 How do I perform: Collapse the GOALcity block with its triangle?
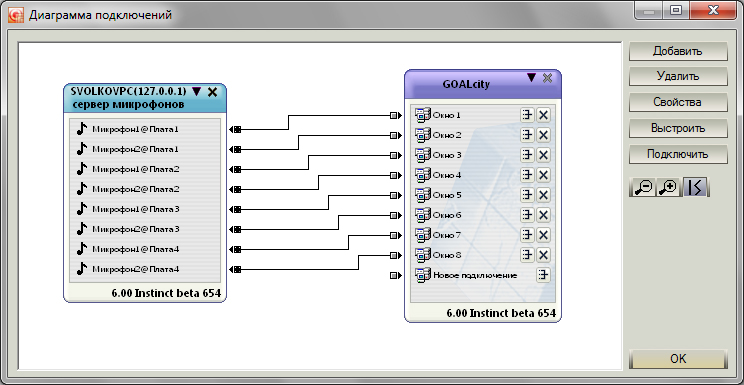click(532, 77)
